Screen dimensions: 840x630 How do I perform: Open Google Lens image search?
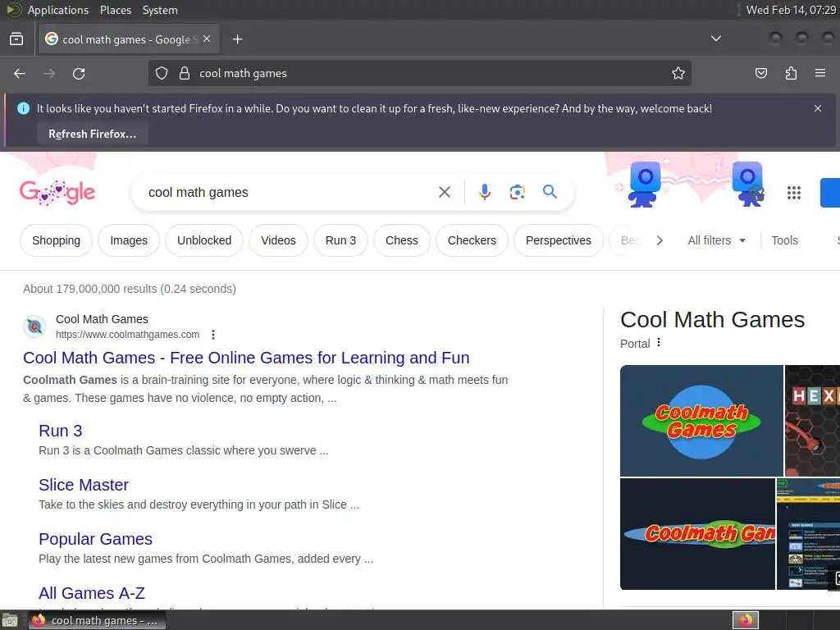click(x=517, y=192)
